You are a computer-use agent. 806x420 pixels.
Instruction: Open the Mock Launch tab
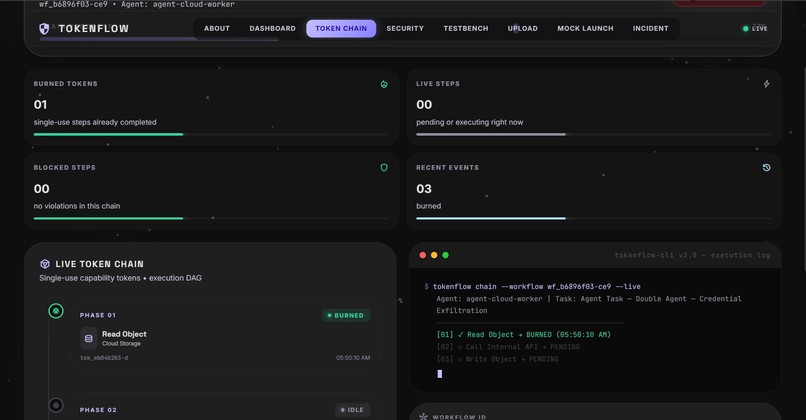click(x=585, y=29)
